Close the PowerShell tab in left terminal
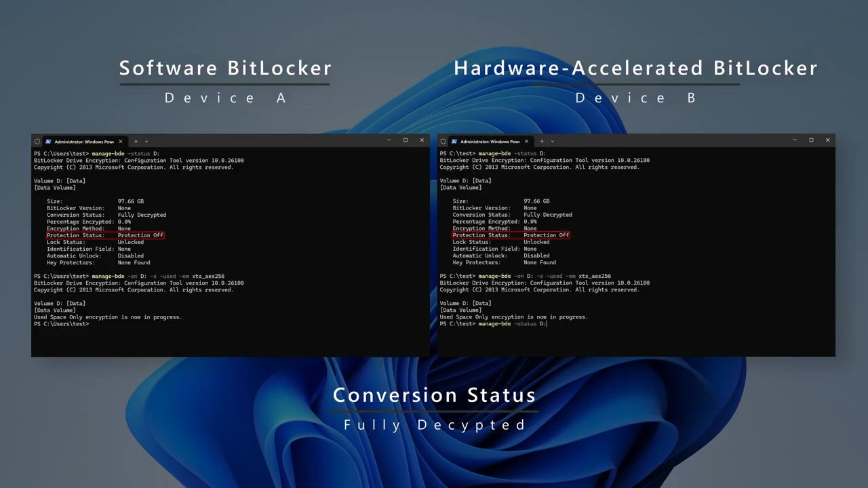 pos(121,141)
